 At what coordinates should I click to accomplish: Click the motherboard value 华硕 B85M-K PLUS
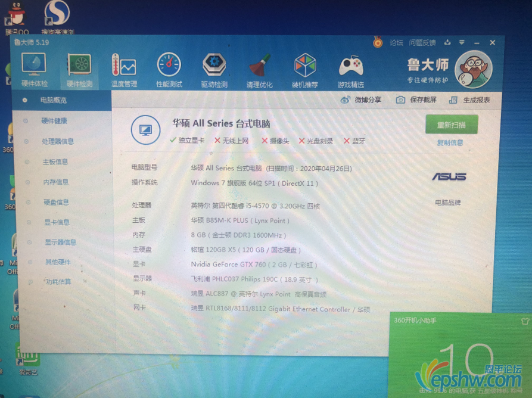click(x=240, y=220)
